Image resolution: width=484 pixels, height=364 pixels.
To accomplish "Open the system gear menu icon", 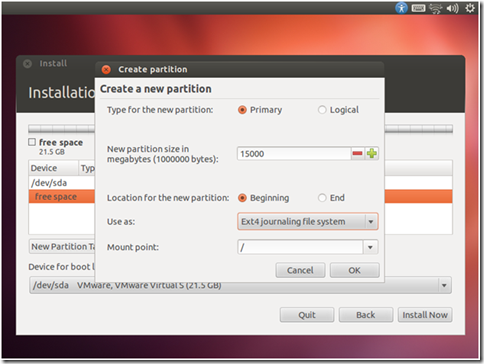I will click(x=470, y=8).
